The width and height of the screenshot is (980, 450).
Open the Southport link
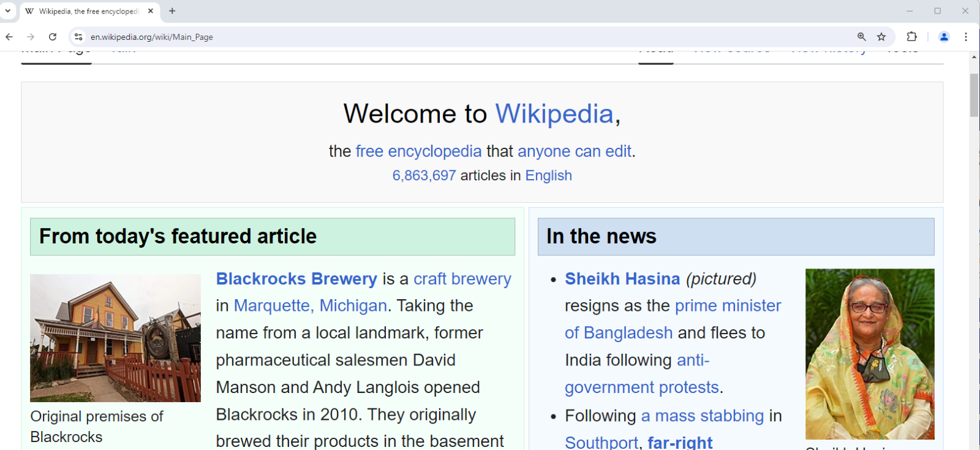tap(601, 443)
